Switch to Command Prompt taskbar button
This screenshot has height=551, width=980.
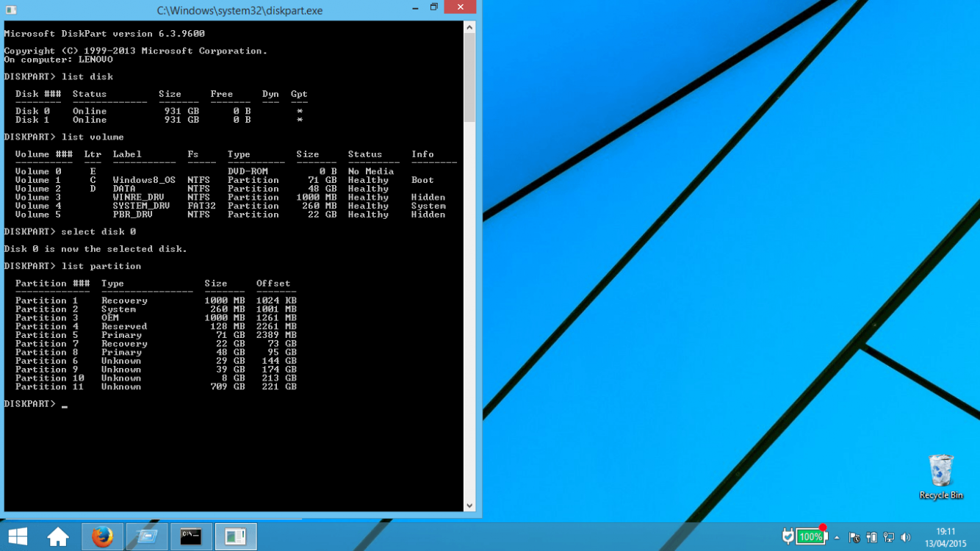(x=191, y=537)
